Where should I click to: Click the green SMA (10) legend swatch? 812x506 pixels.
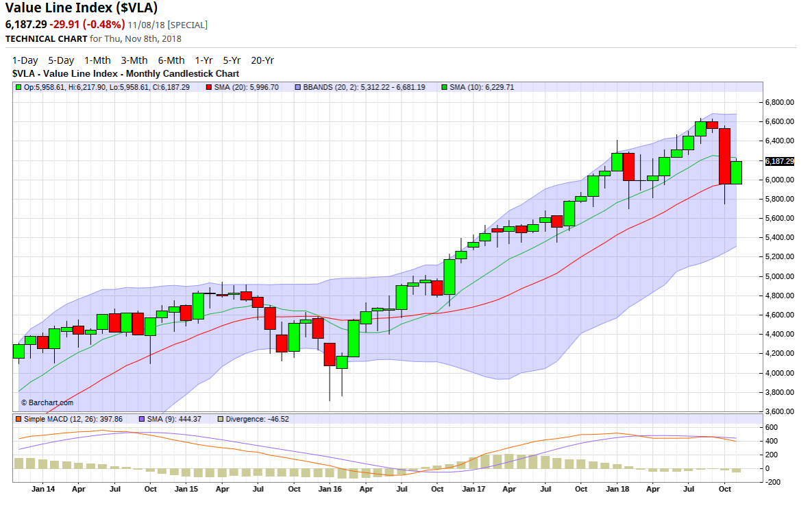[444, 88]
